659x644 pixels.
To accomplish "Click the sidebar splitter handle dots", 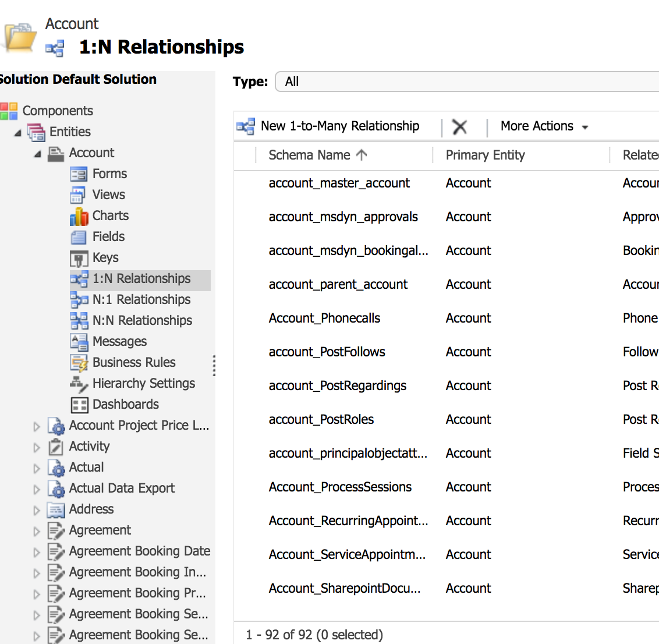I will pyautogui.click(x=214, y=365).
